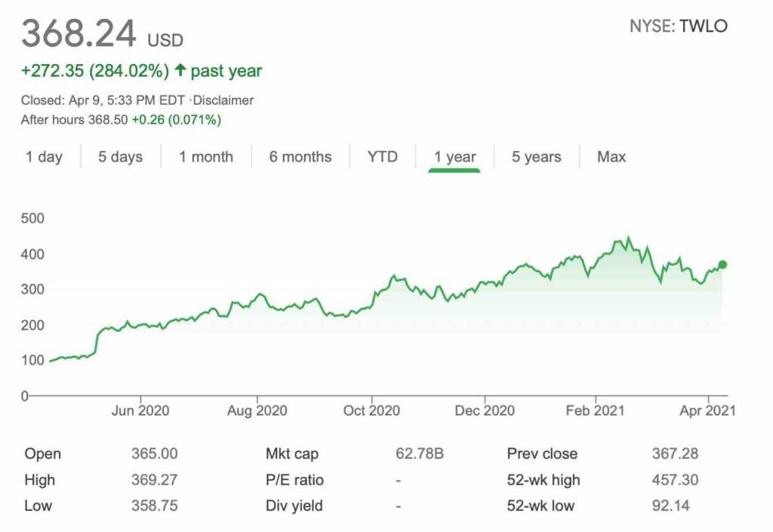
Task: Click the 52-wk high value 457.30
Action: (675, 480)
